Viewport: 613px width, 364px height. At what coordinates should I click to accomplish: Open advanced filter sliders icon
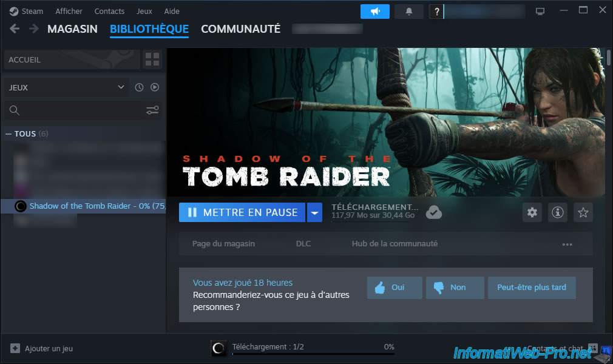pos(152,110)
